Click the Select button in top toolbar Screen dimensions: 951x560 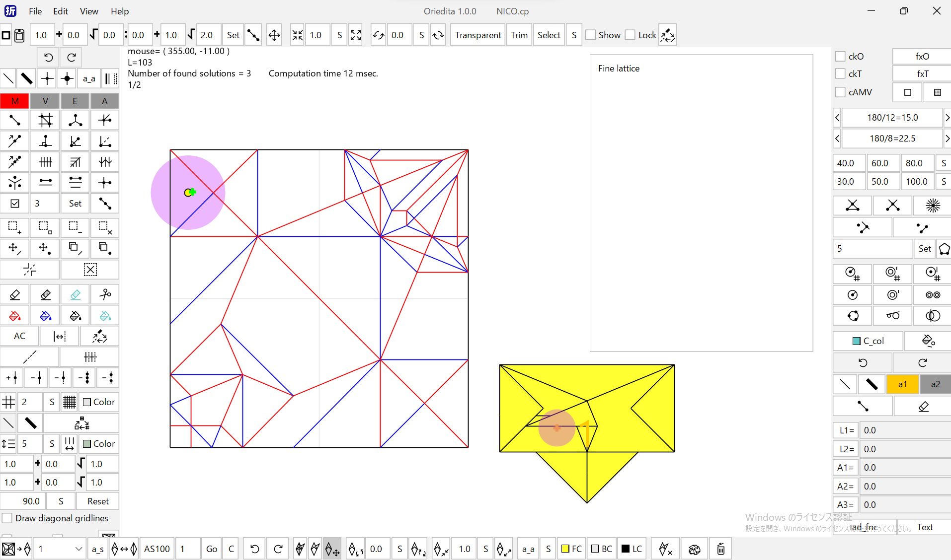549,35
